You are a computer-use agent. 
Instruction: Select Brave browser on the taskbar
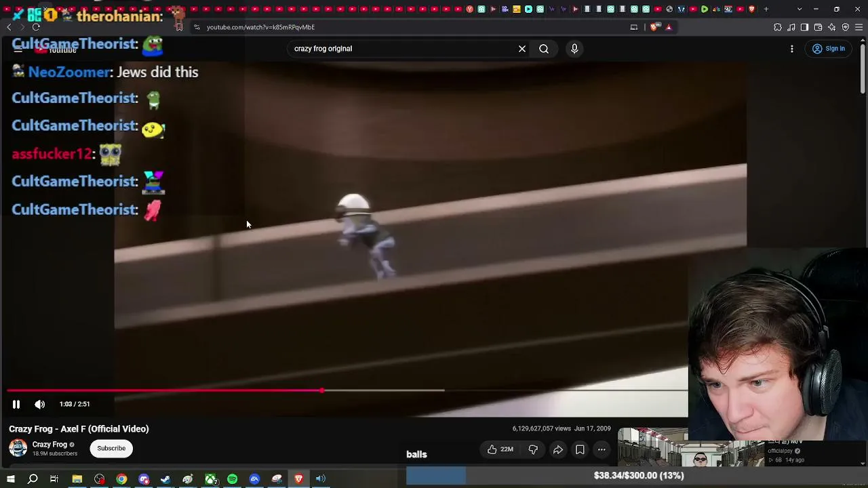pyautogui.click(x=298, y=479)
